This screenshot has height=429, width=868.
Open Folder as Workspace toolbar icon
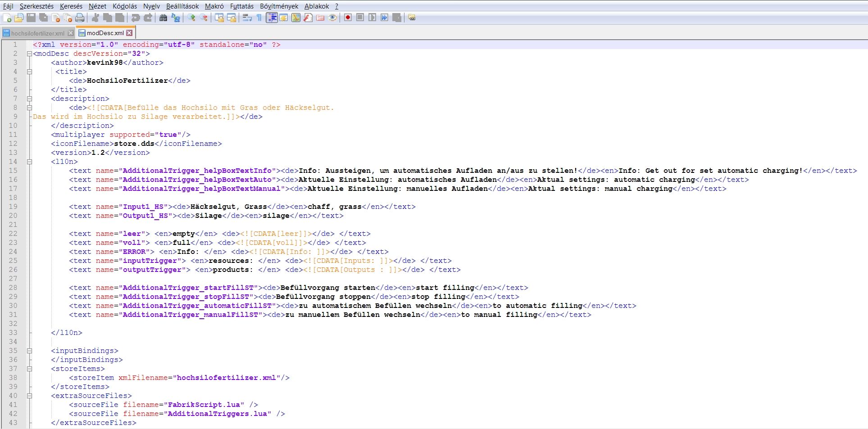[x=320, y=18]
